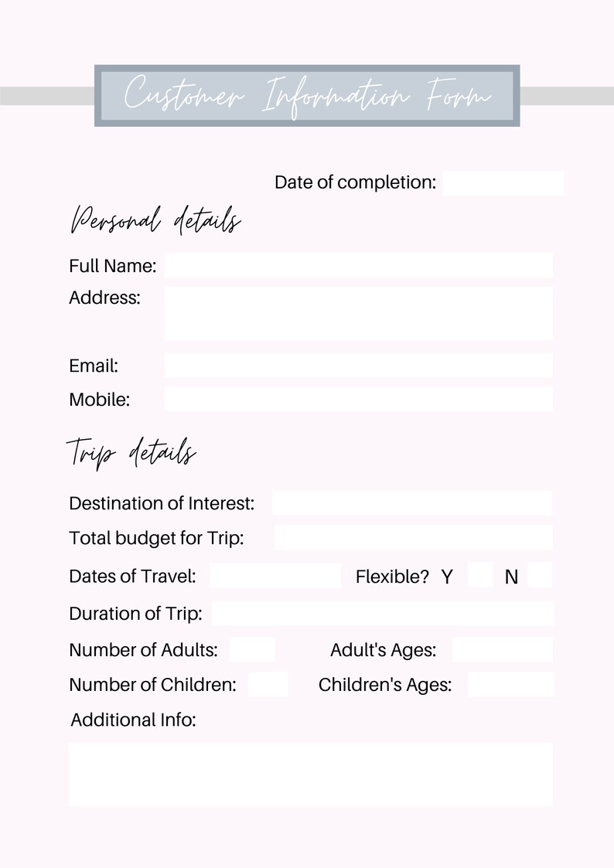Click the Adult's Ages field
The width and height of the screenshot is (614, 868).
[502, 649]
